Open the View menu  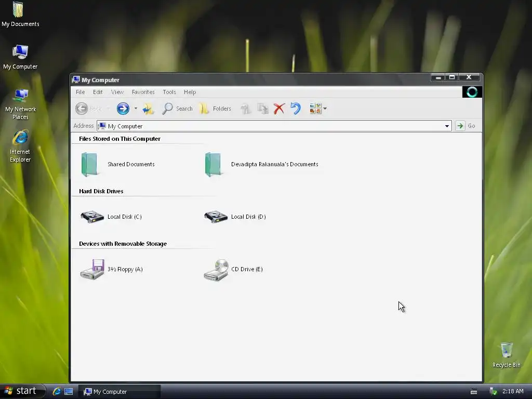pos(117,92)
